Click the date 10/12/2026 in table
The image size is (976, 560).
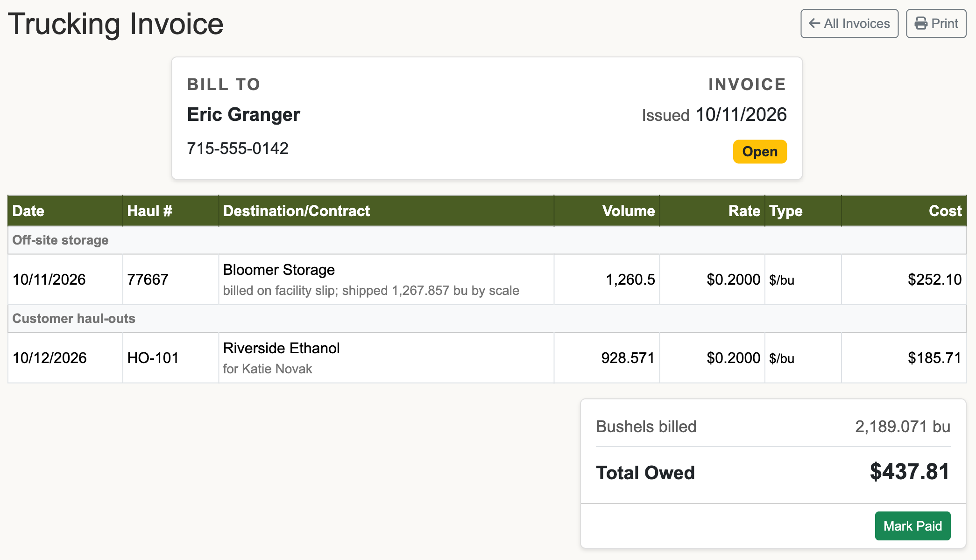(x=50, y=358)
